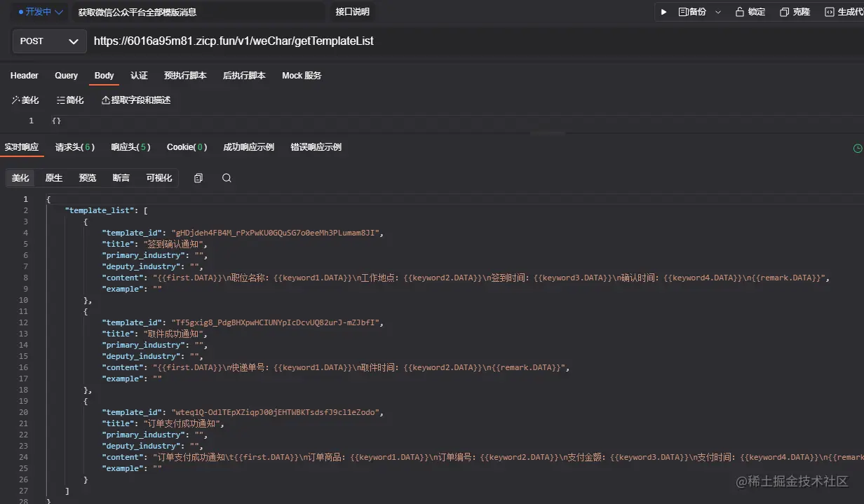
Task: Open the 错误响应示例 tab
Action: click(x=316, y=147)
